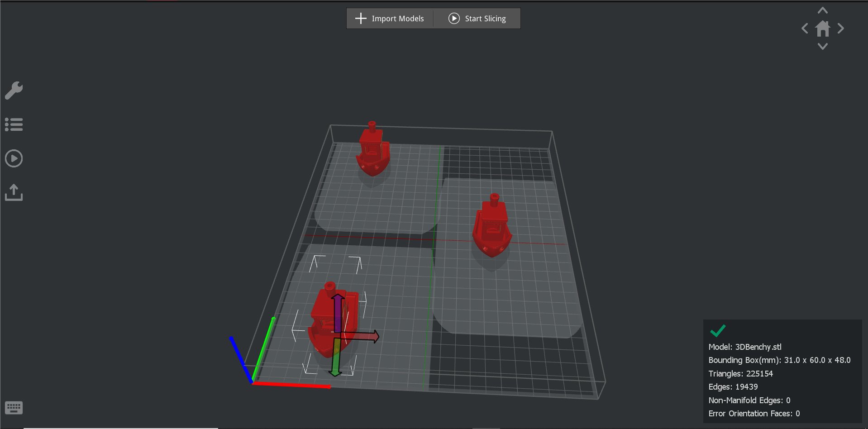
Task: Click the green checkmark in model info
Action: point(718,331)
